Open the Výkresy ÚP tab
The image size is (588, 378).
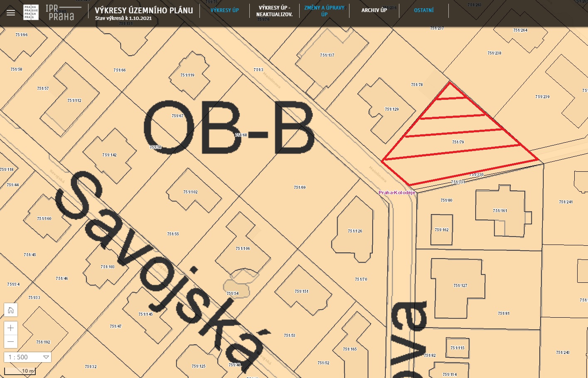tap(224, 10)
